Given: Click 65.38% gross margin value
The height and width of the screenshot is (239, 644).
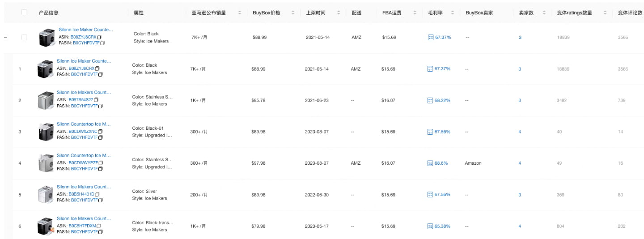Looking at the screenshot, I should [442, 226].
